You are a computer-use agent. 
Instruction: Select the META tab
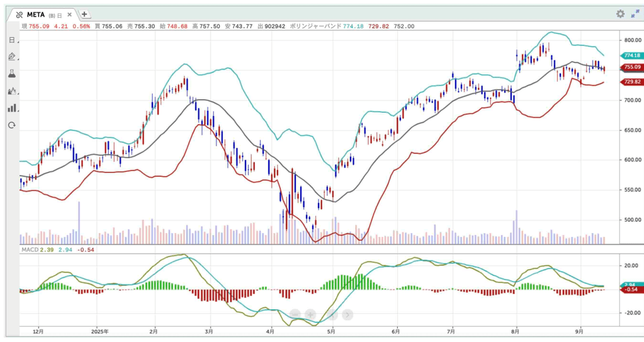tap(36, 14)
